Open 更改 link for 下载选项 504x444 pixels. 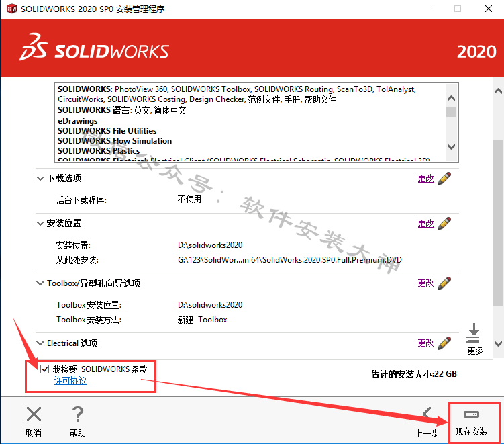426,179
